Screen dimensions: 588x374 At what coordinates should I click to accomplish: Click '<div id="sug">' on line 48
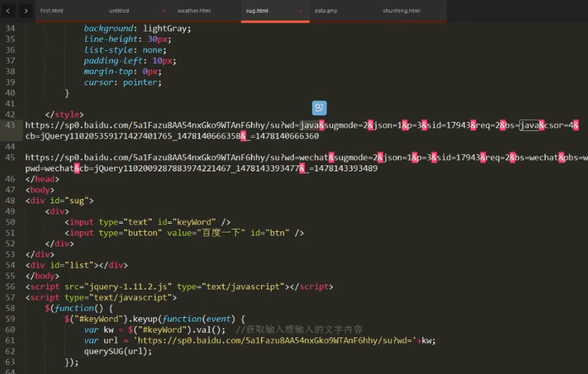pyautogui.click(x=59, y=200)
